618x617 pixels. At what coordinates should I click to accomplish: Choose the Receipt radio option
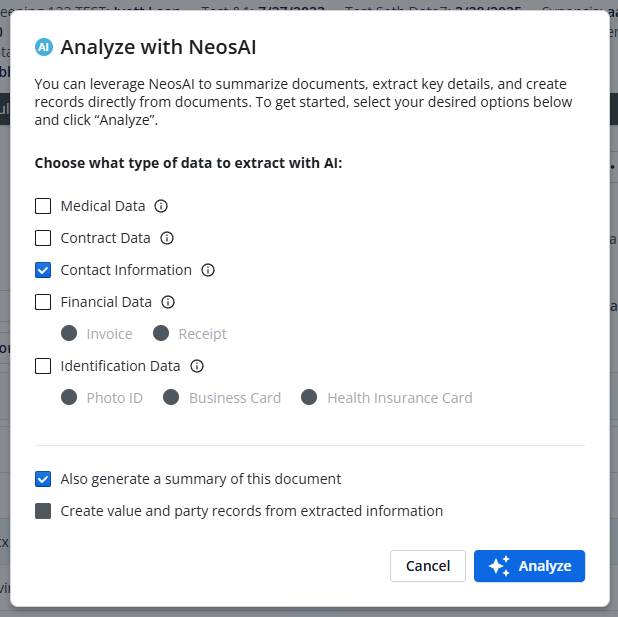pyautogui.click(x=161, y=334)
